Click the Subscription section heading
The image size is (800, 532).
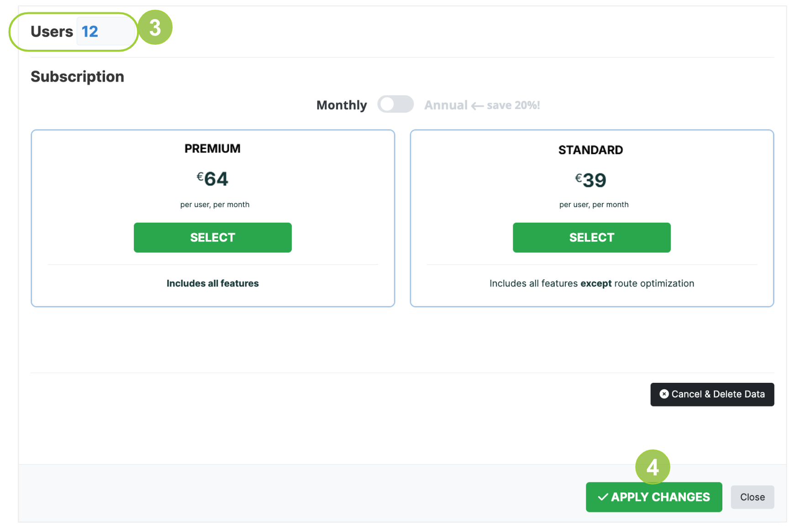click(77, 77)
